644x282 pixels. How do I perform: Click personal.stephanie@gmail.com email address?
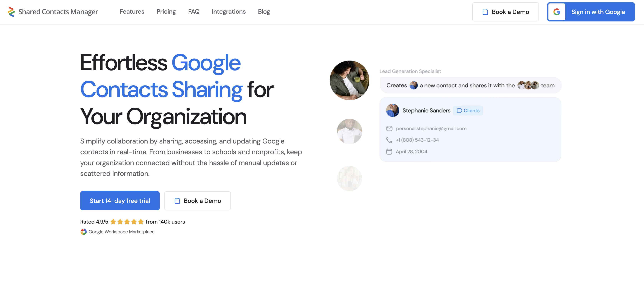tap(431, 129)
